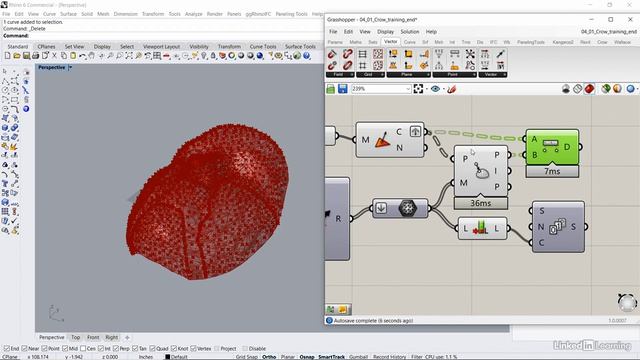This screenshot has height=360, width=640.
Task: Click the light bulb icon in Rhino toolbar
Action: [x=204, y=56]
